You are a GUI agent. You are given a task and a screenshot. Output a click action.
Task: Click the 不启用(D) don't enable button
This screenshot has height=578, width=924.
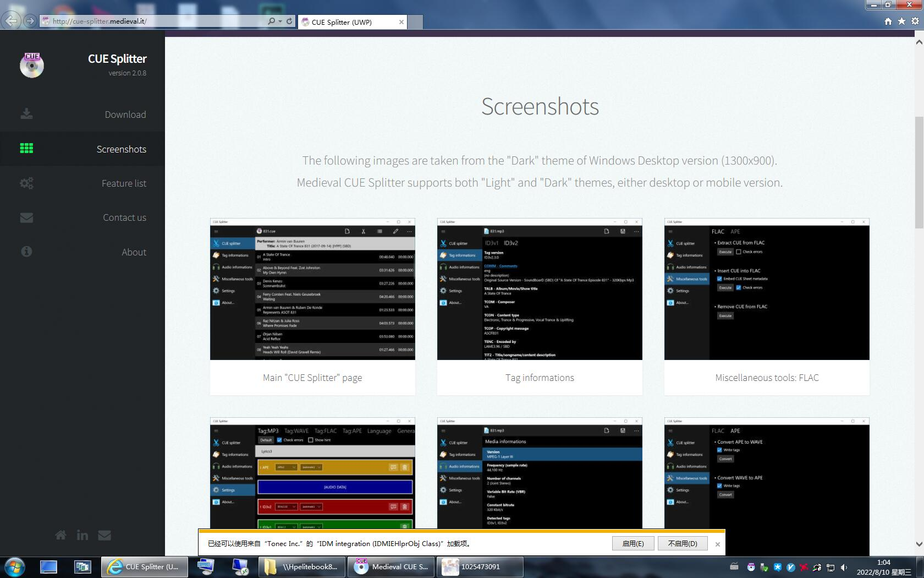(x=683, y=543)
